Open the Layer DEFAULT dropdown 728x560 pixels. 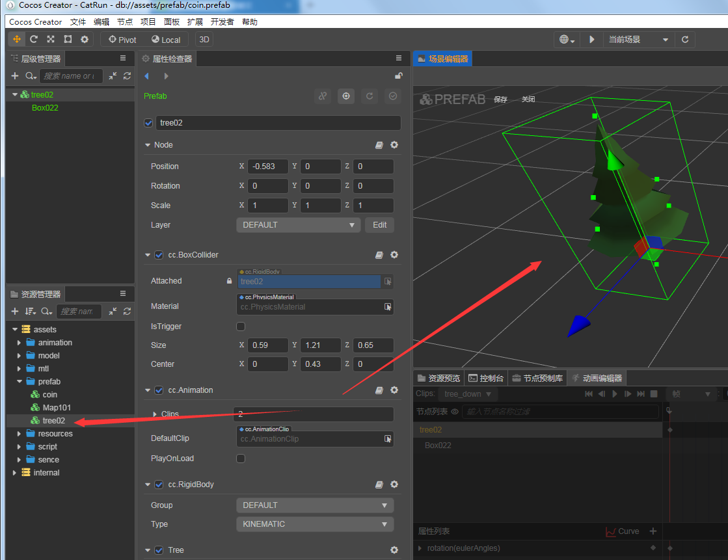click(298, 225)
